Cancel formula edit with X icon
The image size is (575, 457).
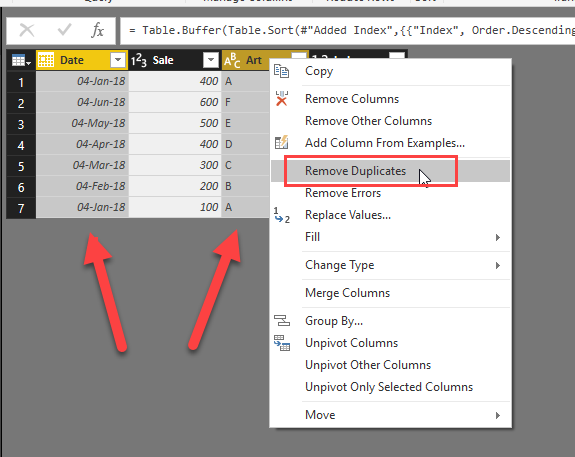point(27,30)
